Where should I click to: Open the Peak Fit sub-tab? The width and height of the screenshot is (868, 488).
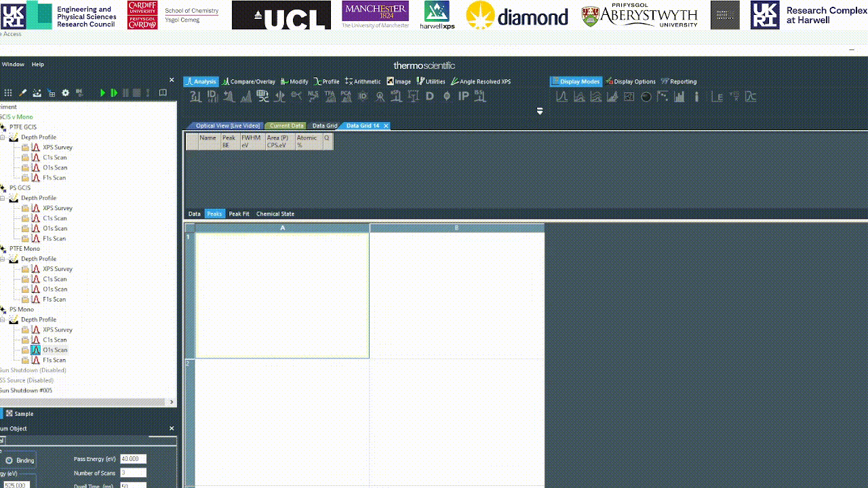pos(239,214)
